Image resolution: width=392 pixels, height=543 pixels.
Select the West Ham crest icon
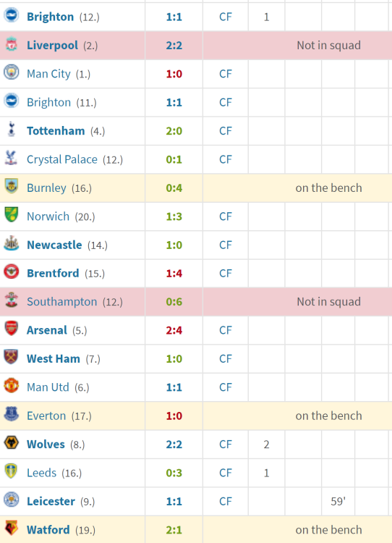pyautogui.click(x=11, y=357)
